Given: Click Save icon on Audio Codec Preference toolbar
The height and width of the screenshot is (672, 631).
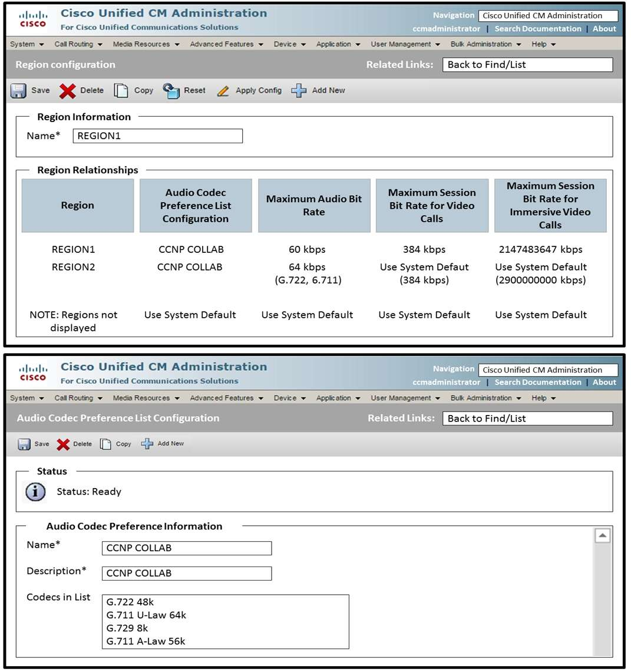Looking at the screenshot, I should pos(24,444).
